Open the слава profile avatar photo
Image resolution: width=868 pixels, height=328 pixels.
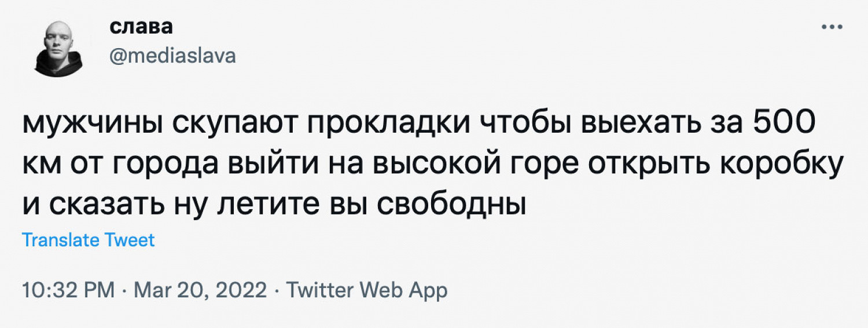[x=58, y=49]
